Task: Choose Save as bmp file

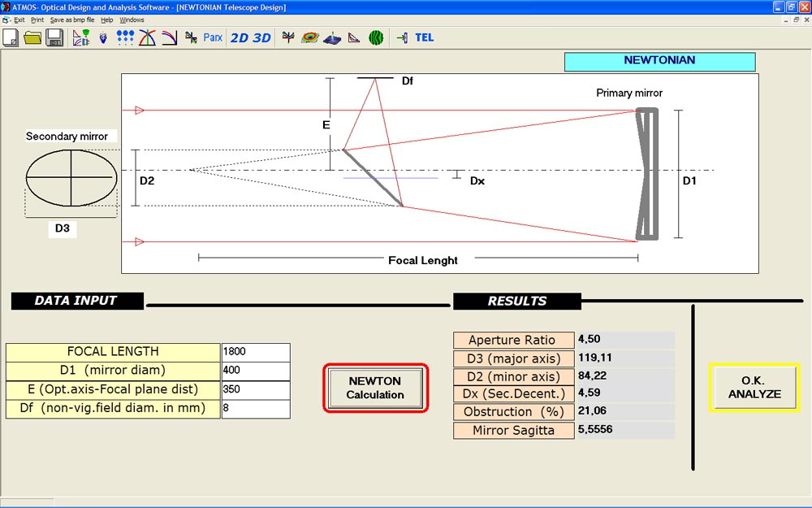Action: click(x=72, y=20)
